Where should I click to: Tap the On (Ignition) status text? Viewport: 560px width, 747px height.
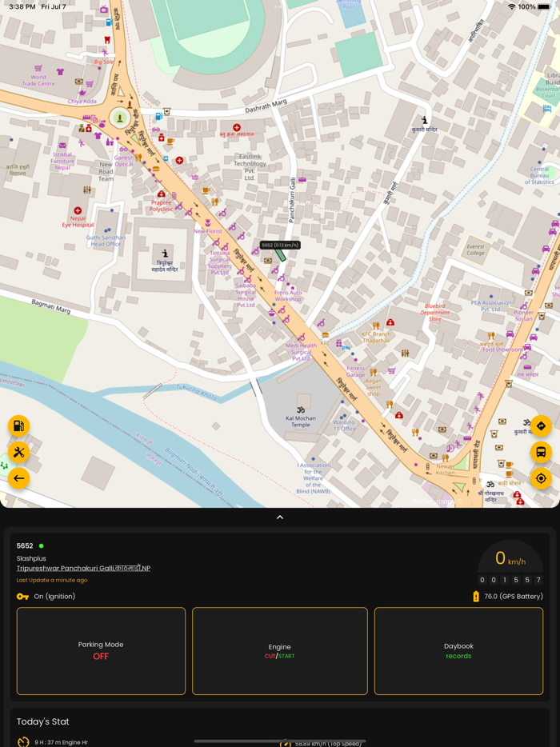point(54,597)
